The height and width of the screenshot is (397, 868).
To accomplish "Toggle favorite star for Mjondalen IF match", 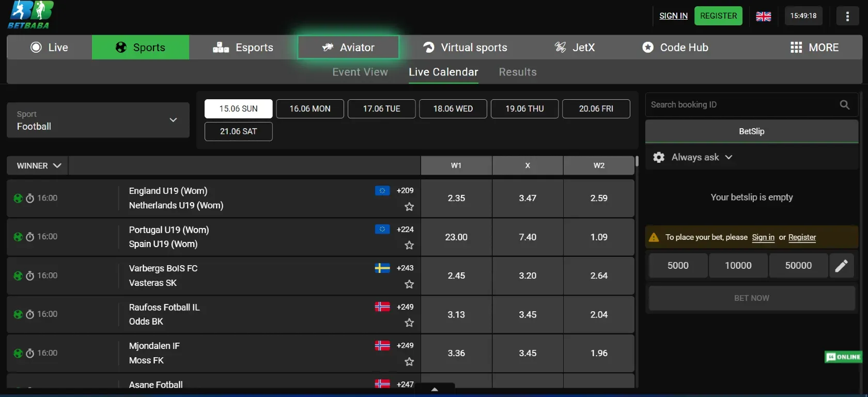I will point(409,361).
